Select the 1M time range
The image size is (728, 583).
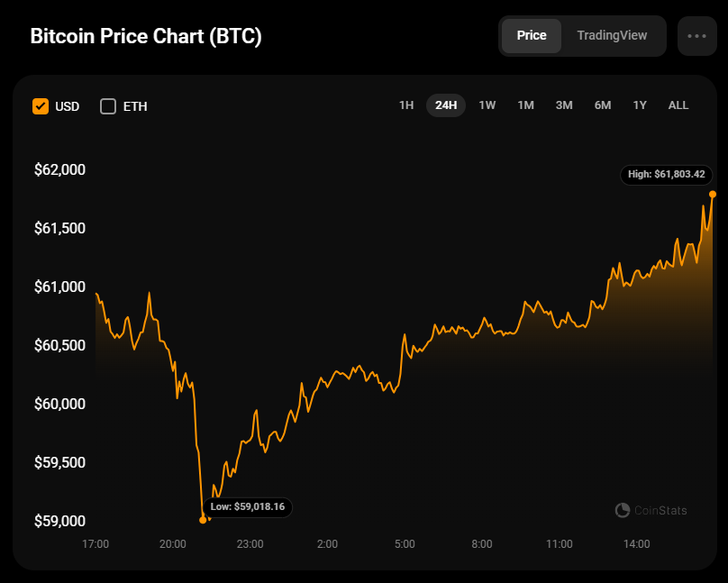526,105
